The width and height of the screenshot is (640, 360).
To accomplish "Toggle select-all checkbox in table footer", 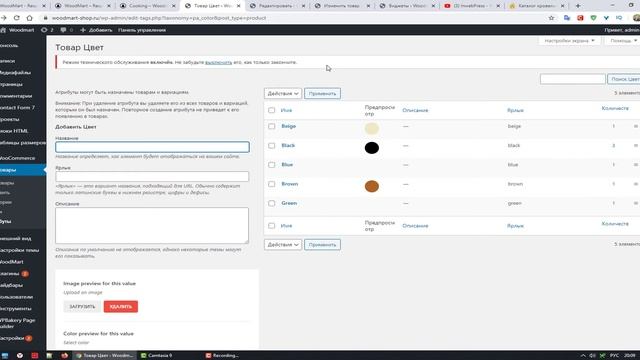I will pos(271,226).
